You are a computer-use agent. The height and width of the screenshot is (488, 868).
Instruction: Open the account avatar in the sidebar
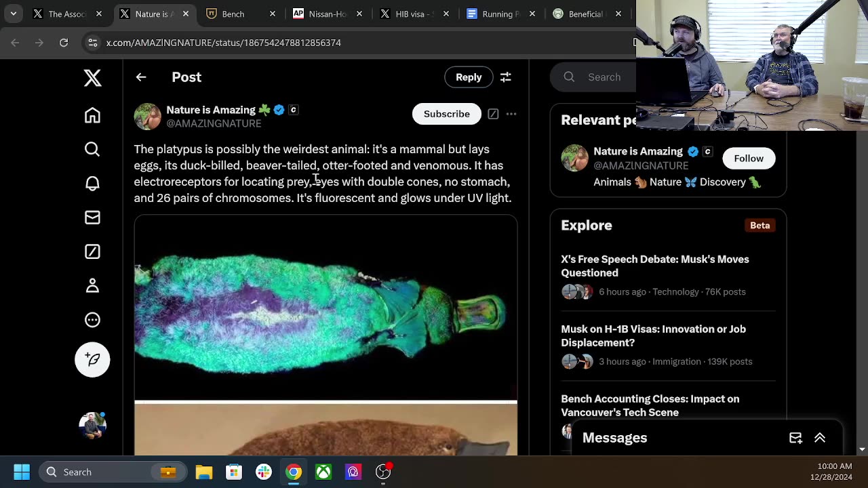tap(92, 426)
